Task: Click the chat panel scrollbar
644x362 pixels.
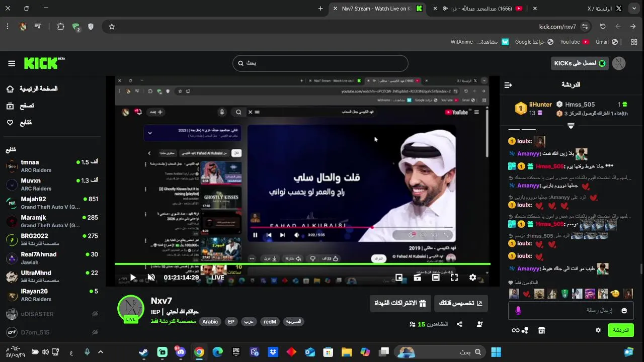Action: 641,268
